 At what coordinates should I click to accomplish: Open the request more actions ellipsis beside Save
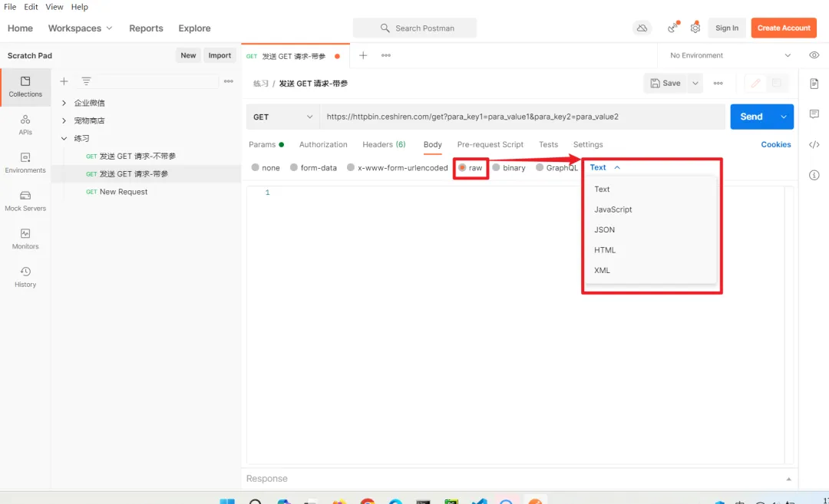click(718, 84)
